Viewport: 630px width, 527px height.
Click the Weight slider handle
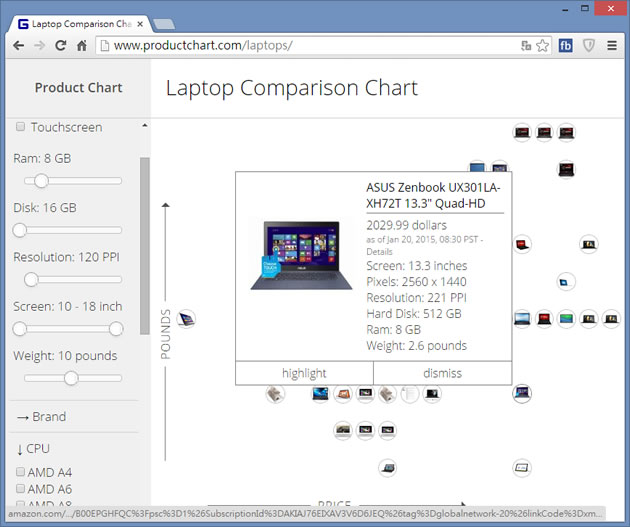tap(71, 378)
